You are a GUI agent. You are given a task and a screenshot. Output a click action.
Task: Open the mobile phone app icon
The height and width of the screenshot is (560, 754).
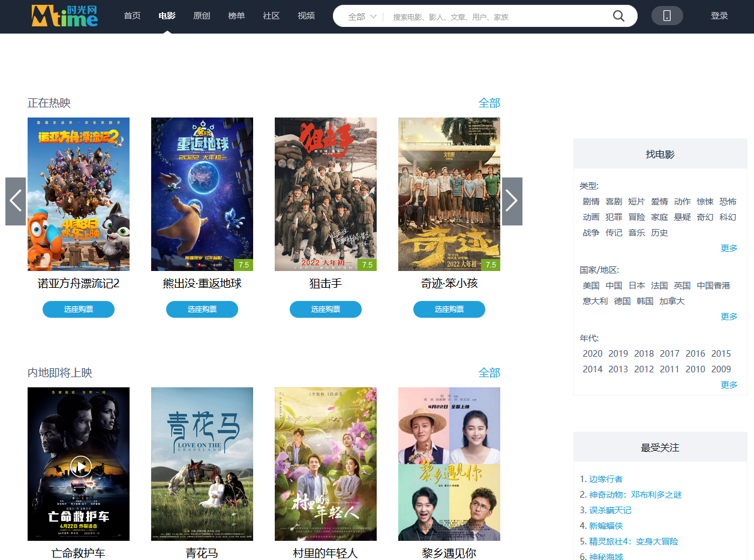coord(667,16)
